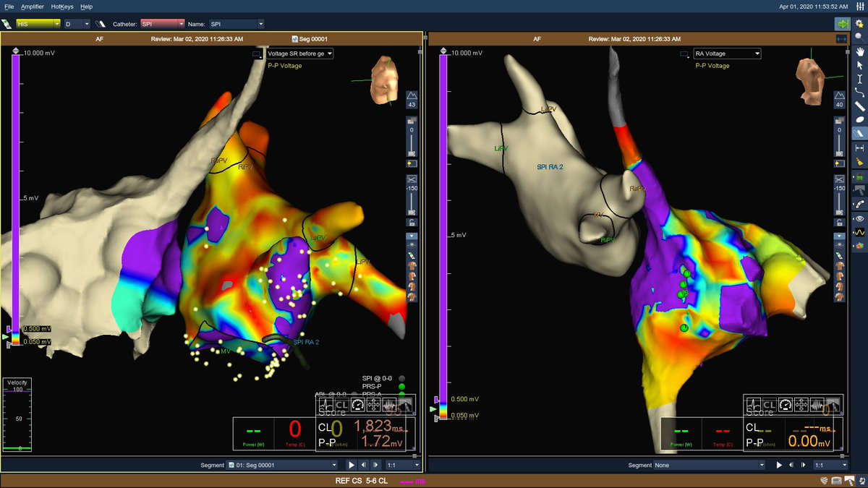Open the 1:1 speed dropdown in left pane
Viewport: 868px width, 488px height.
403,465
